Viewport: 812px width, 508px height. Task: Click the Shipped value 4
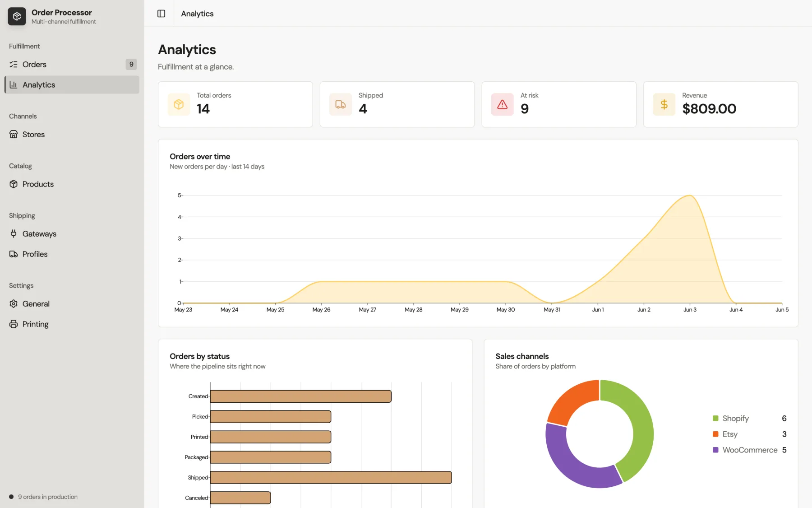(363, 109)
